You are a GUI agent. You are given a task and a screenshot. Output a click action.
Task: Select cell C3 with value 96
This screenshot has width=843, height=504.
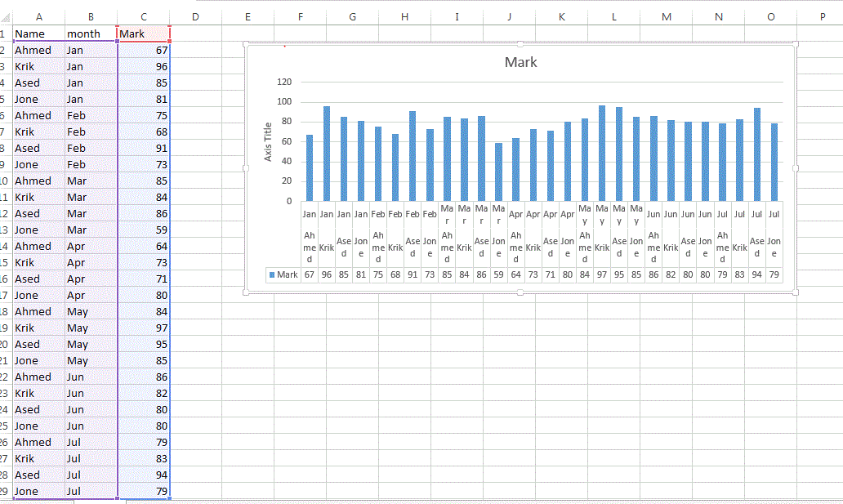[144, 67]
